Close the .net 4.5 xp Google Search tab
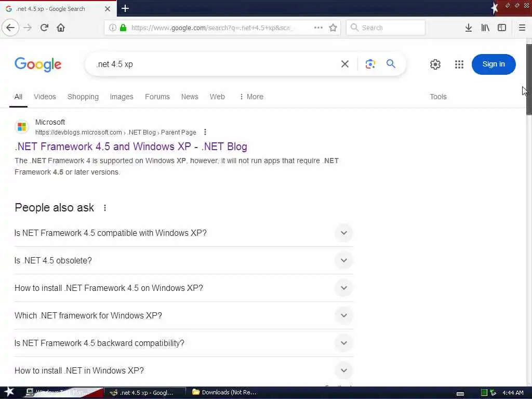Screen dimensions: 532x399 tap(108, 9)
